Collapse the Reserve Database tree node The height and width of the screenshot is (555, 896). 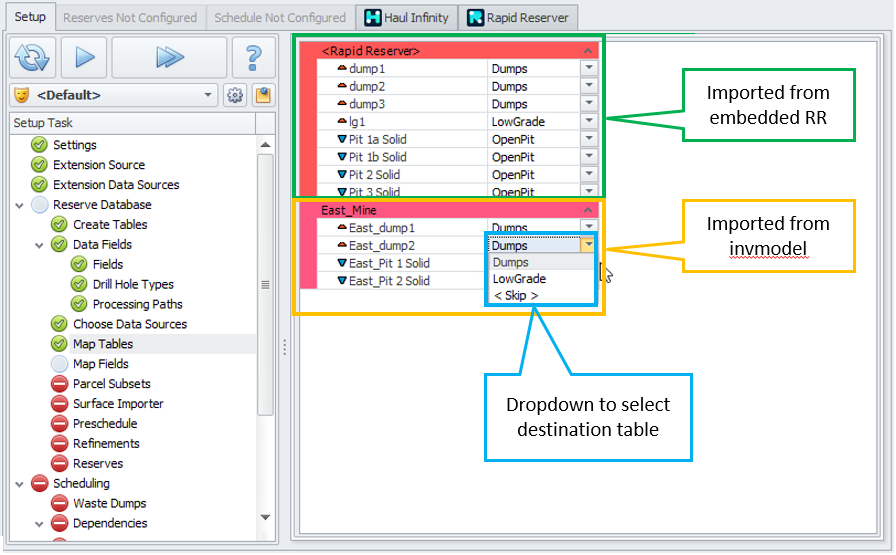pyautogui.click(x=20, y=205)
